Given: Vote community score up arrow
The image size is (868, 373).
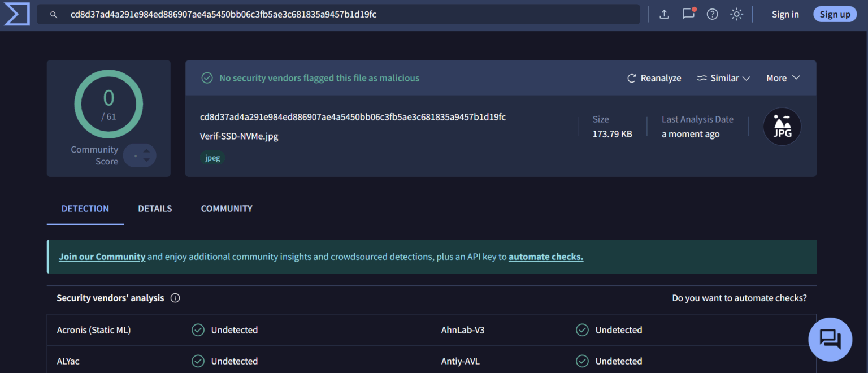Looking at the screenshot, I should 146,151.
